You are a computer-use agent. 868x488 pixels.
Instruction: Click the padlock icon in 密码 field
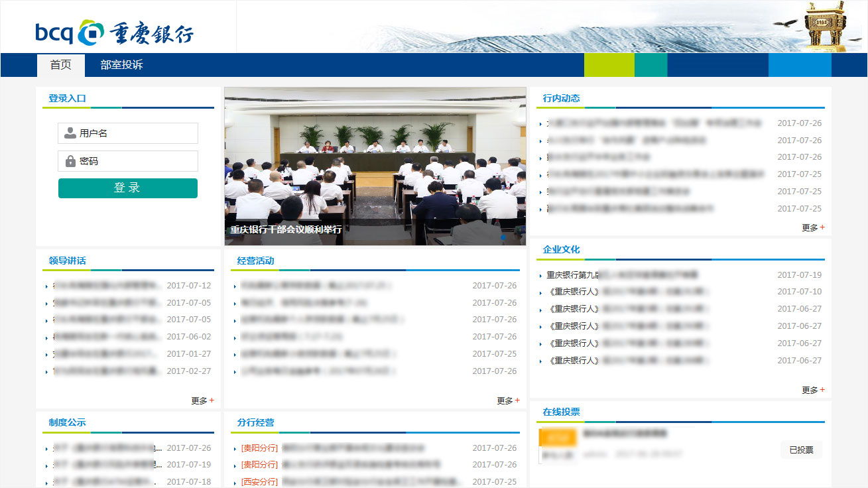click(70, 161)
